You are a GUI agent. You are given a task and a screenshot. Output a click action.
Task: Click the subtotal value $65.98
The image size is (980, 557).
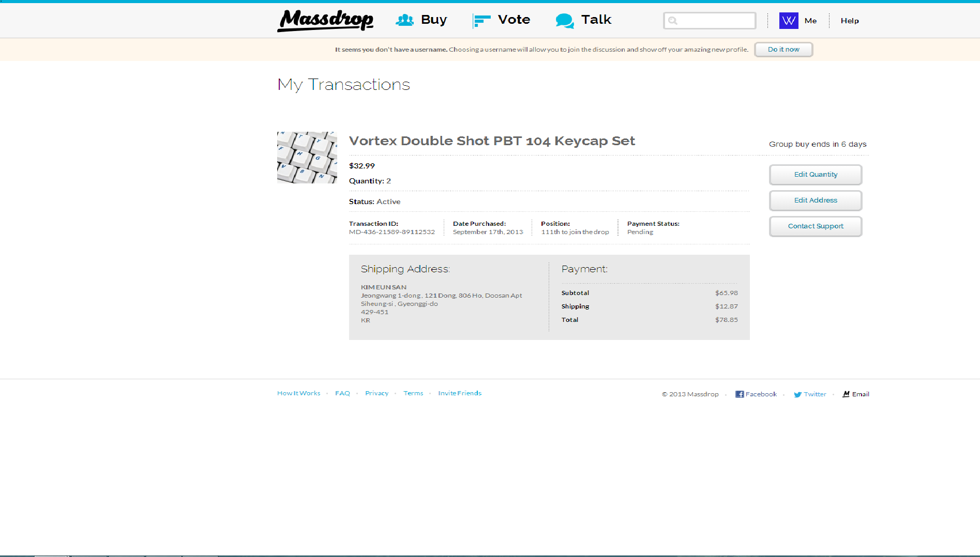coord(727,293)
